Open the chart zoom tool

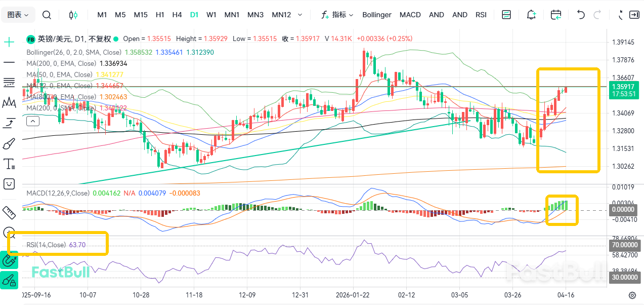tap(9, 232)
